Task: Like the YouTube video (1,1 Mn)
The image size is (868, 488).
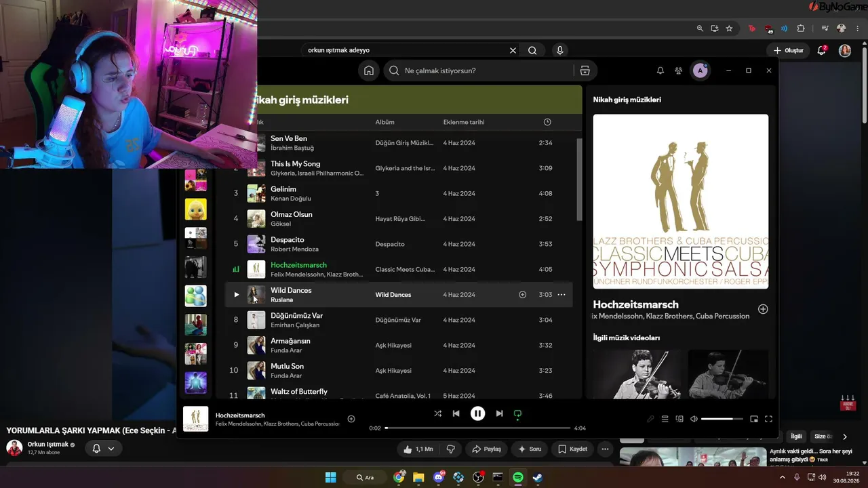Action: coord(418,449)
